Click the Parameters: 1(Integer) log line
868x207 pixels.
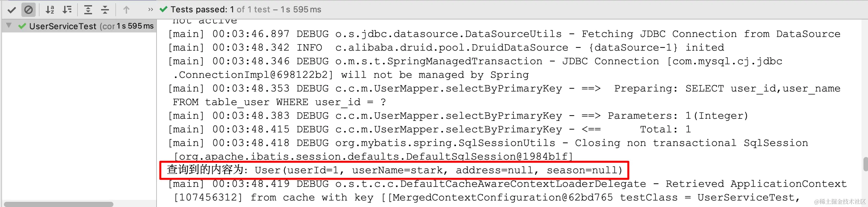point(458,116)
